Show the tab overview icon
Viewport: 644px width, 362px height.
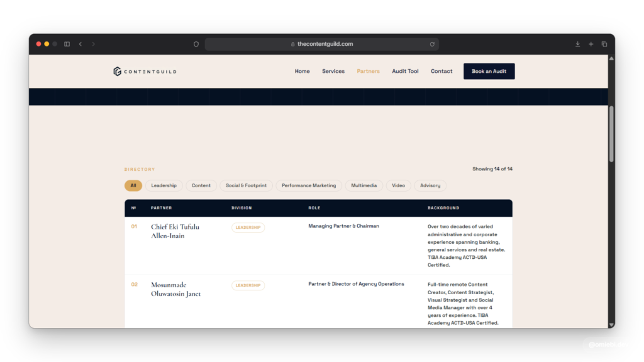tap(604, 44)
